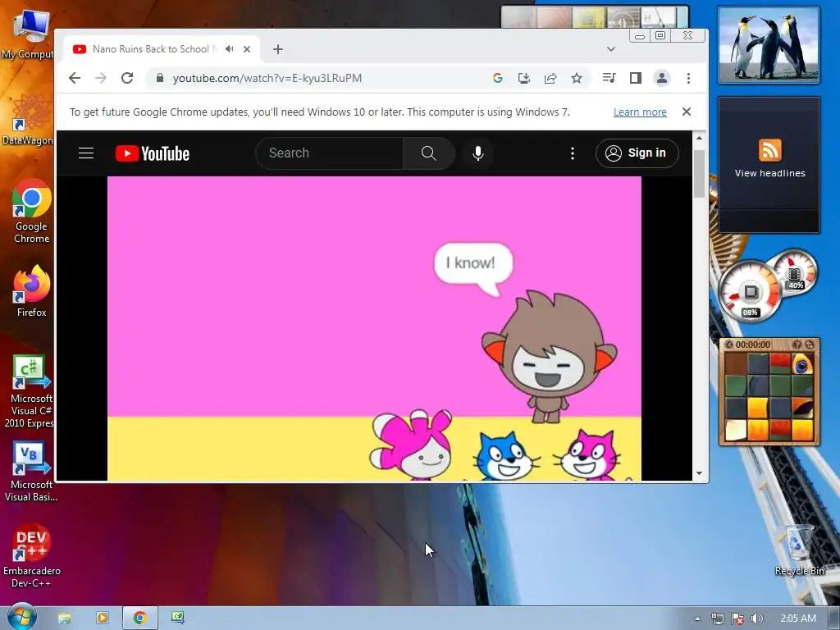840x630 pixels.
Task: Open the Windows Start button
Action: (x=21, y=617)
